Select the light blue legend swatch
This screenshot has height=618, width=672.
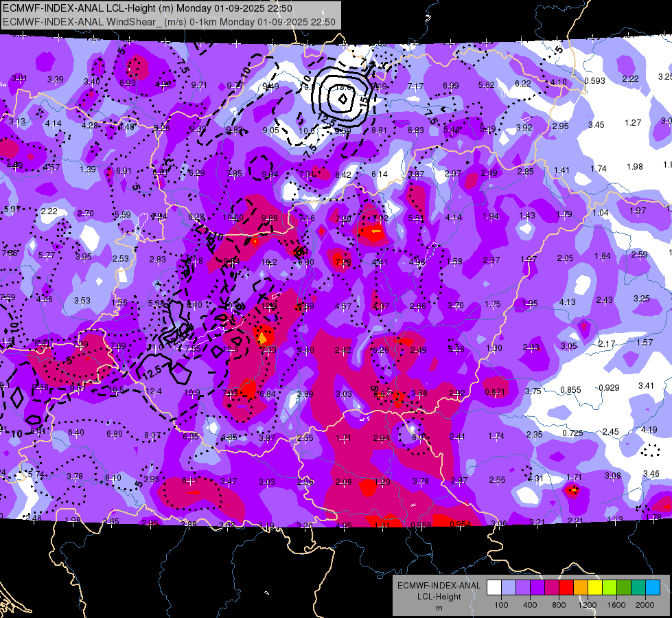pyautogui.click(x=508, y=588)
